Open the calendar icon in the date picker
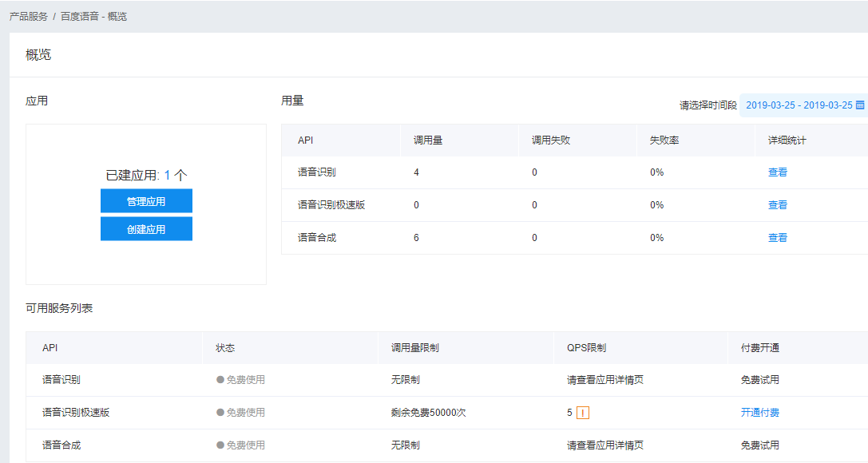 pos(860,105)
